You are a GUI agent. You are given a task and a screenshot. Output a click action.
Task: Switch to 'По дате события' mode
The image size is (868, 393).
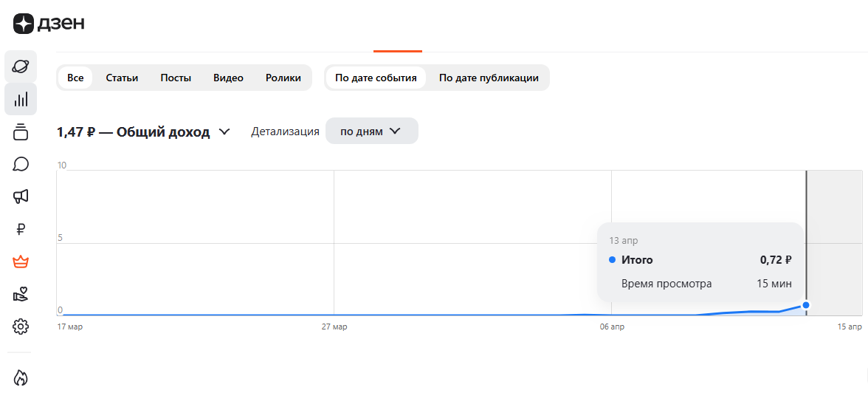tap(376, 78)
